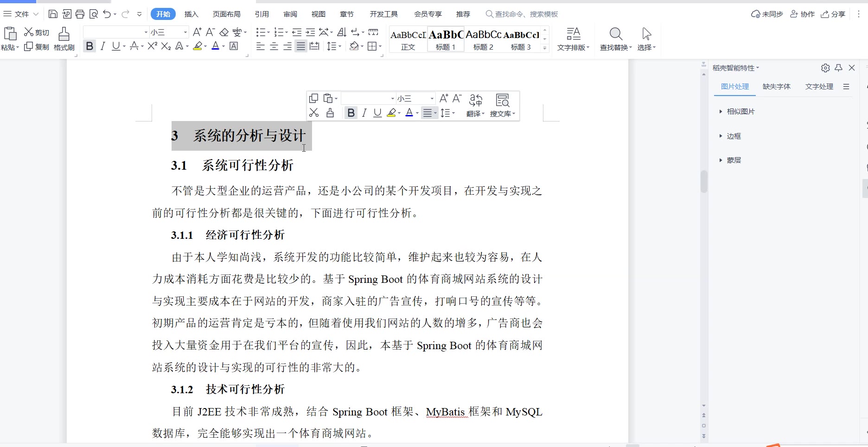Click the font color red A button in ribbon

pos(215,46)
